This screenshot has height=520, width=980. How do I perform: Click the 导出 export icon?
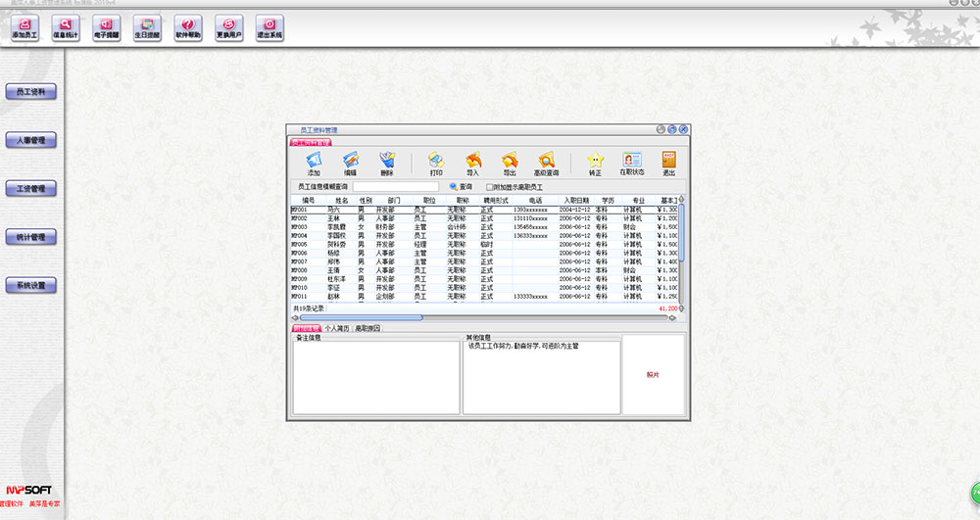point(510,164)
